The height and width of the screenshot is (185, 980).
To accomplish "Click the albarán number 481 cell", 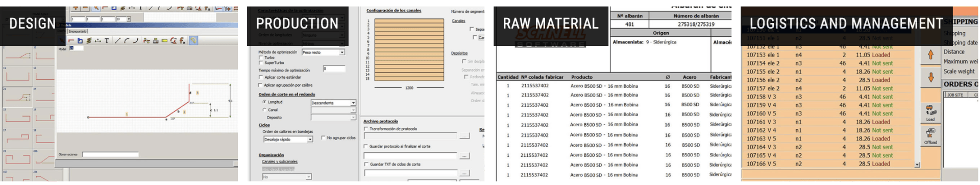I will (630, 24).
